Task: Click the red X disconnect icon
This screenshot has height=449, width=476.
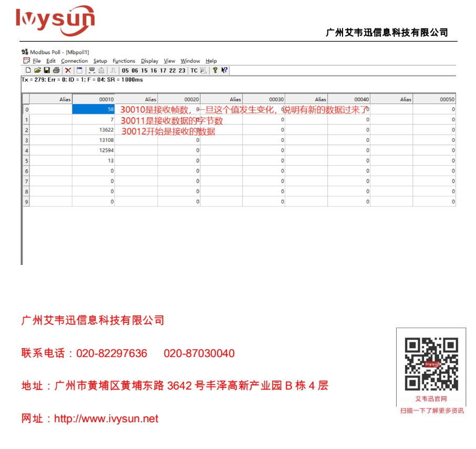Action: click(x=67, y=70)
